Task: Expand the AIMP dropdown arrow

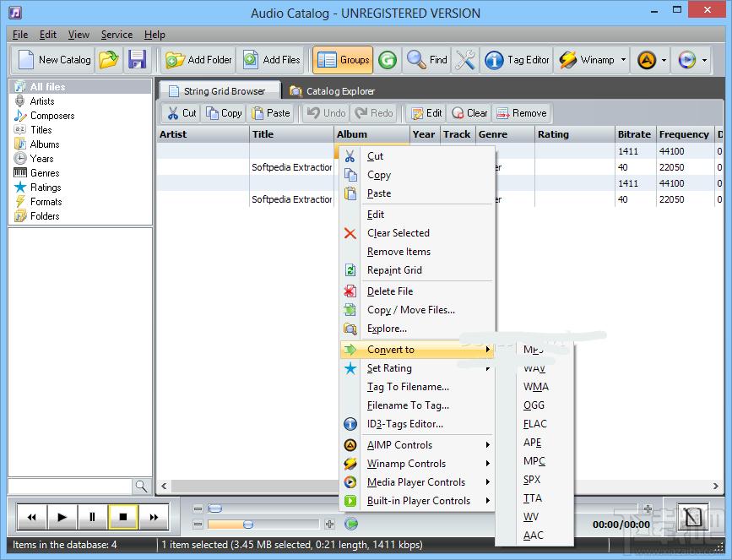Action: [664, 60]
